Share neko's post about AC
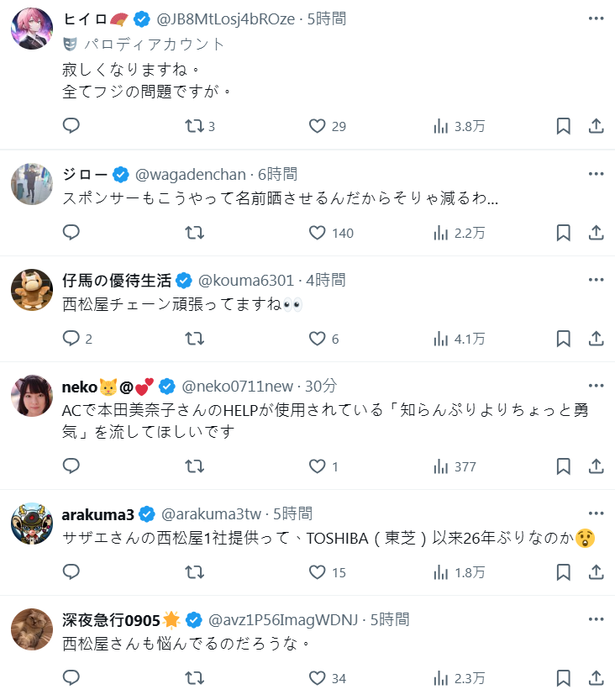Image resolution: width=615 pixels, height=700 pixels. (x=596, y=466)
